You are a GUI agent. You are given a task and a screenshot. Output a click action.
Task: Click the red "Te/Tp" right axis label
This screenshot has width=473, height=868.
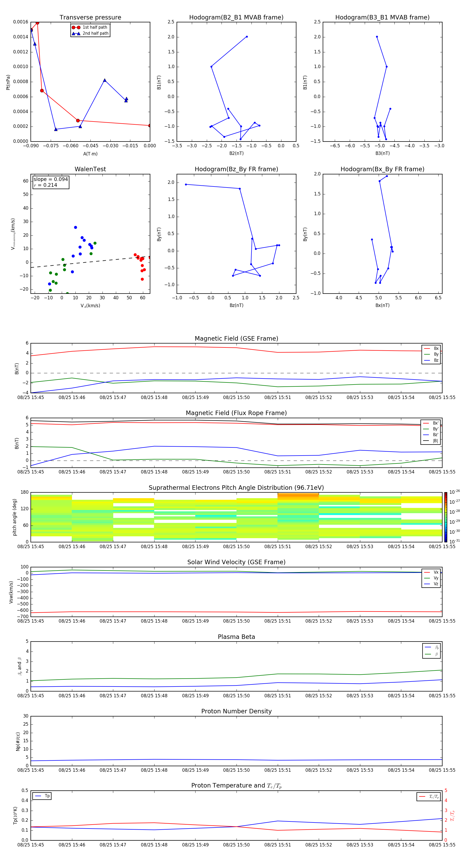[x=453, y=815]
